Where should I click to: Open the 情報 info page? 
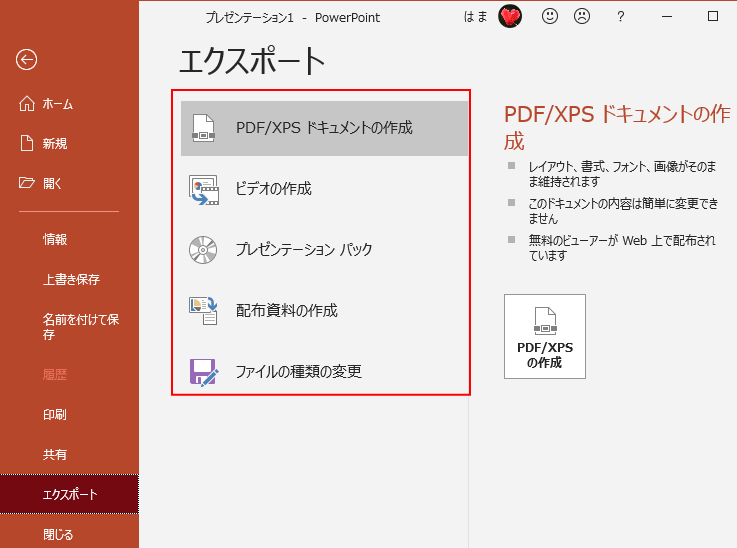[55, 240]
